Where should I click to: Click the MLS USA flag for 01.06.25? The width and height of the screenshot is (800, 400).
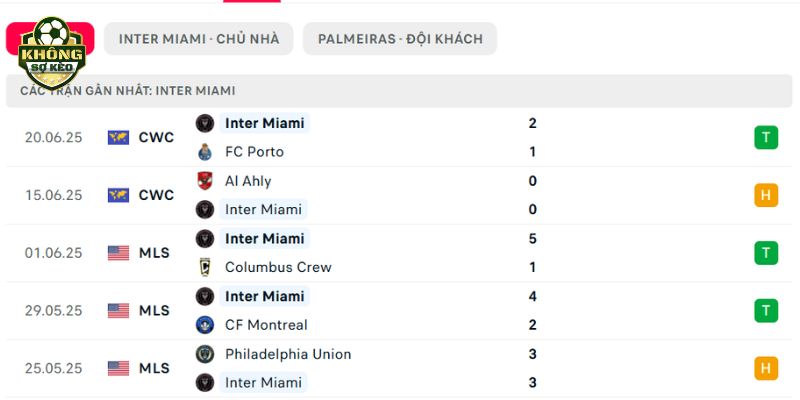pyautogui.click(x=118, y=253)
